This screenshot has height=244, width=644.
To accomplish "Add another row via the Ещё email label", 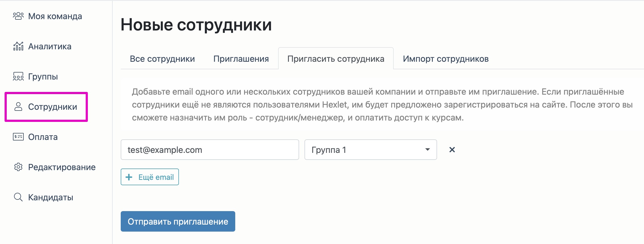I will (x=156, y=177).
